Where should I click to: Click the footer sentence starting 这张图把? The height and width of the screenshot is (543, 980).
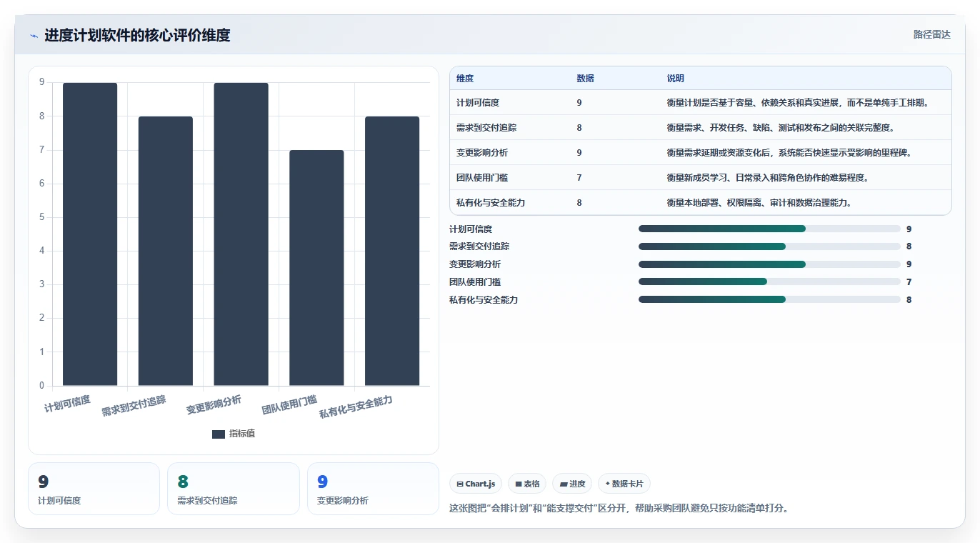(x=619, y=509)
